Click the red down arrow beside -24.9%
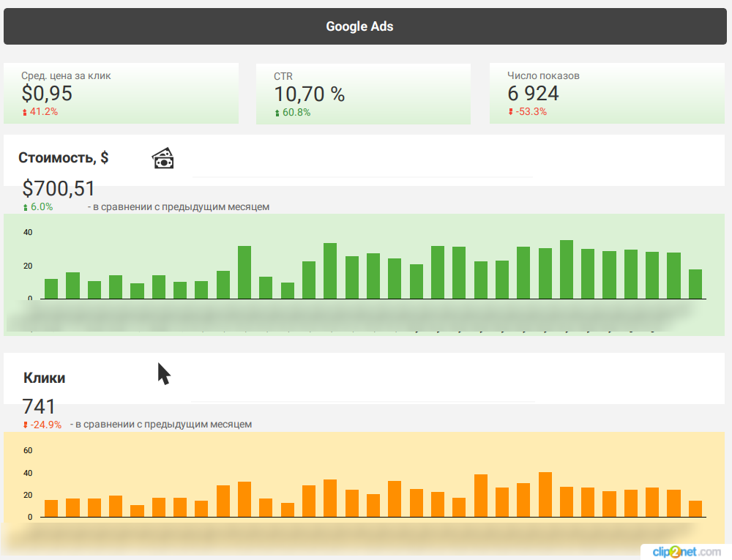This screenshot has height=560, width=732. coord(26,425)
